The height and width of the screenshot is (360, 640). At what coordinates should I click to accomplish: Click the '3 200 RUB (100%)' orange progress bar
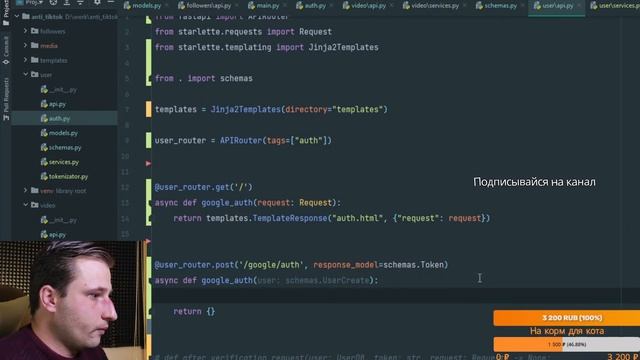(x=567, y=318)
